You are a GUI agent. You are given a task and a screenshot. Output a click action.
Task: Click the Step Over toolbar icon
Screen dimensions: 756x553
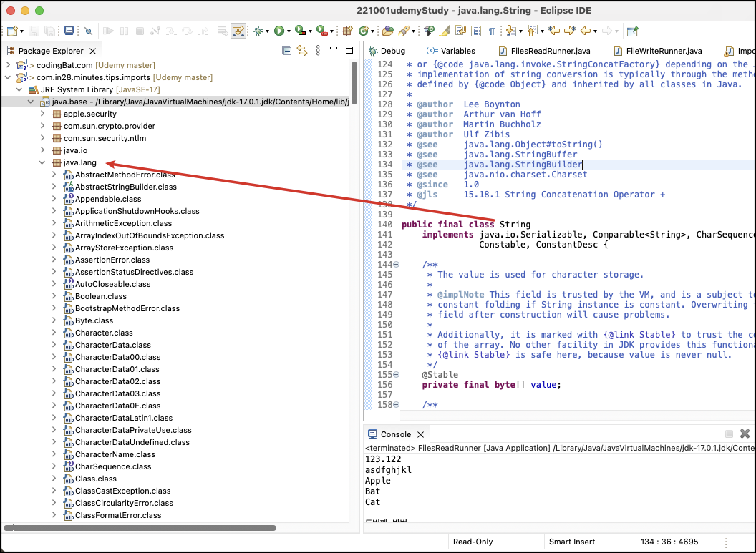pos(187,31)
